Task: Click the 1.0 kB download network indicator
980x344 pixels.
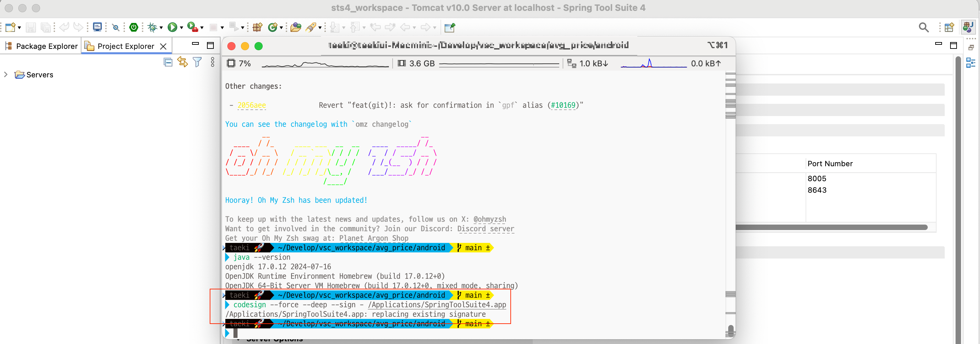Action: point(588,63)
